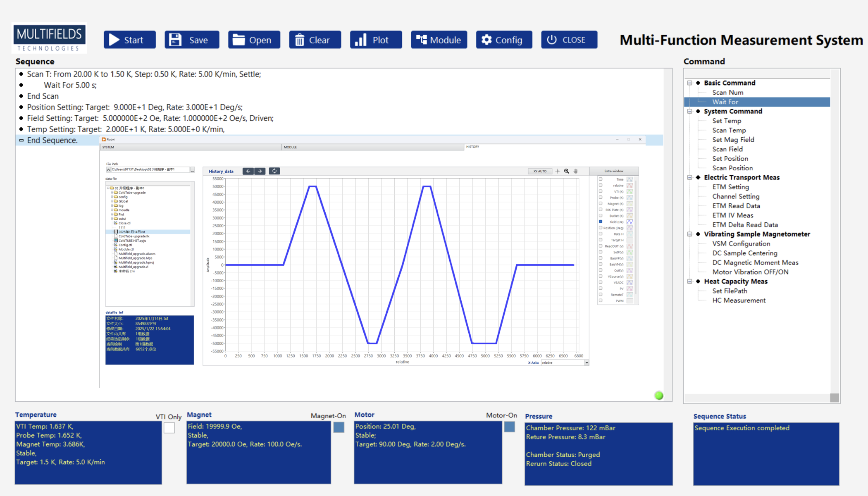868x496 pixels.
Task: Toggle the Magnet-On indicator switch
Action: pos(339,427)
